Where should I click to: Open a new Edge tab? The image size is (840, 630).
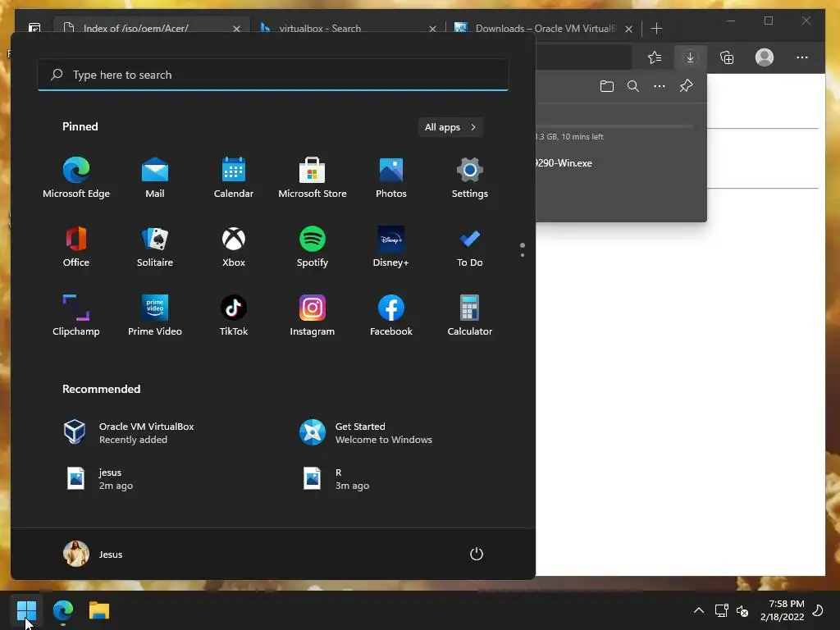pyautogui.click(x=656, y=29)
